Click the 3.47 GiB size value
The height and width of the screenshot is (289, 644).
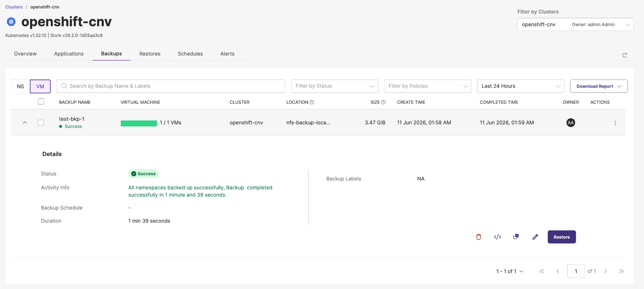[375, 123]
